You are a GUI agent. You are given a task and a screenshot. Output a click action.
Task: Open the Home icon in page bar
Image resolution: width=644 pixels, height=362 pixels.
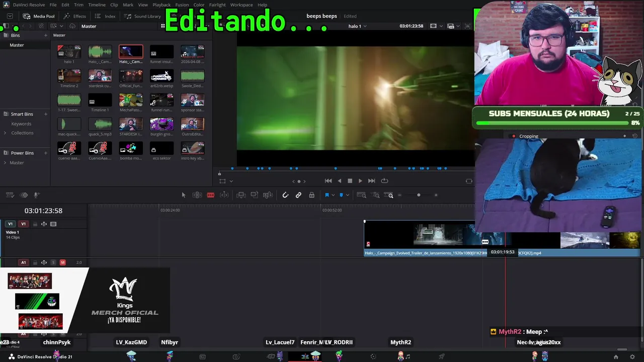(616, 357)
